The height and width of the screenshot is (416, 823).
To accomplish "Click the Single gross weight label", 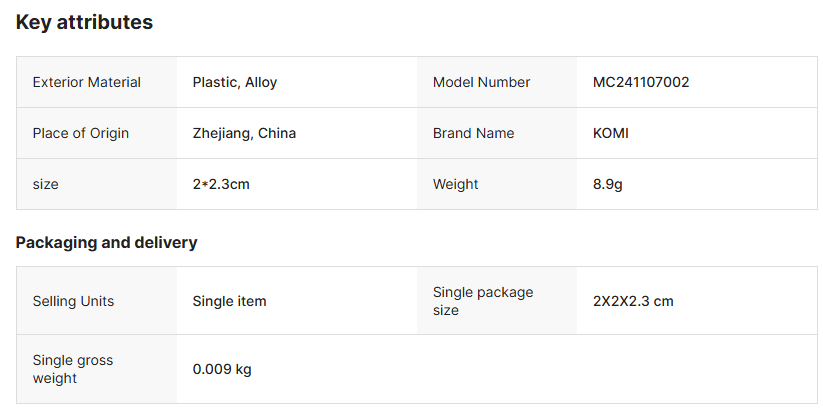I will click(x=73, y=369).
